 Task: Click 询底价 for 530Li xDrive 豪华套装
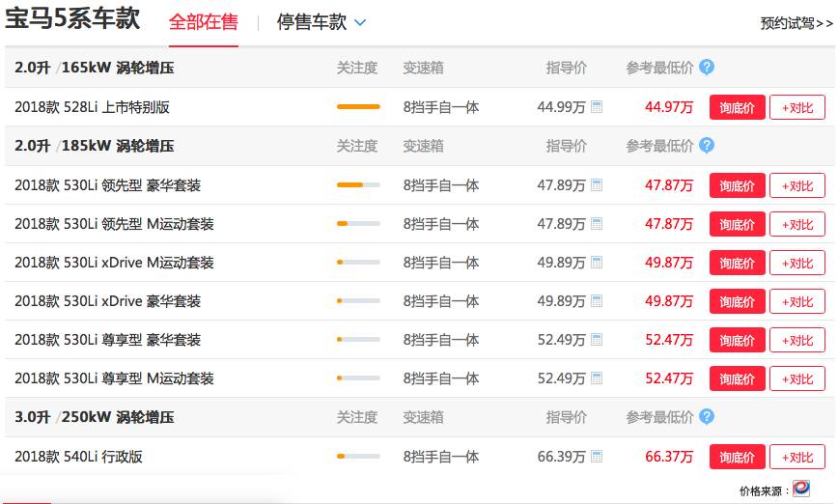738,301
